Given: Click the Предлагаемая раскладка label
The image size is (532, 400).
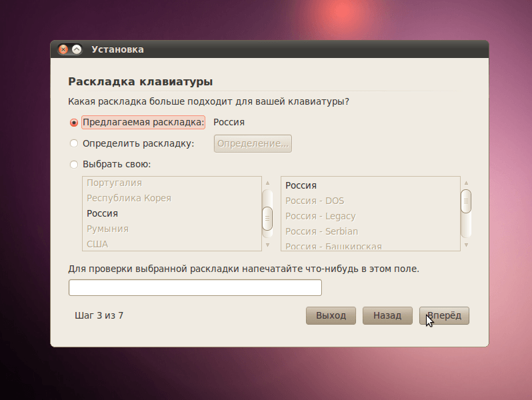Looking at the screenshot, I should (x=143, y=122).
